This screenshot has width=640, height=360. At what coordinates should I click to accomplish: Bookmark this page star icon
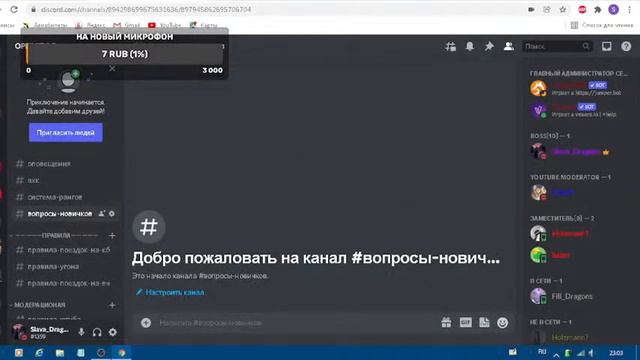click(x=563, y=9)
